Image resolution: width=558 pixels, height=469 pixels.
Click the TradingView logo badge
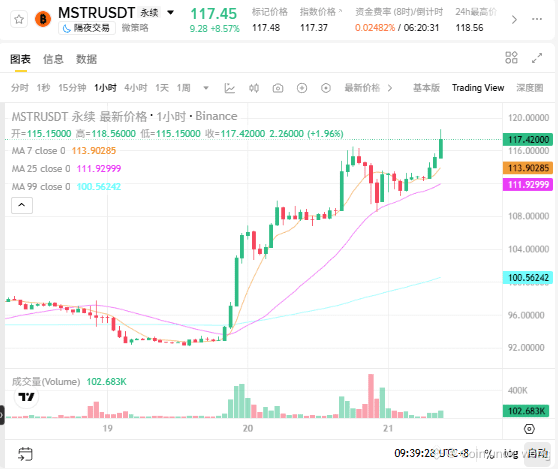tap(26, 397)
